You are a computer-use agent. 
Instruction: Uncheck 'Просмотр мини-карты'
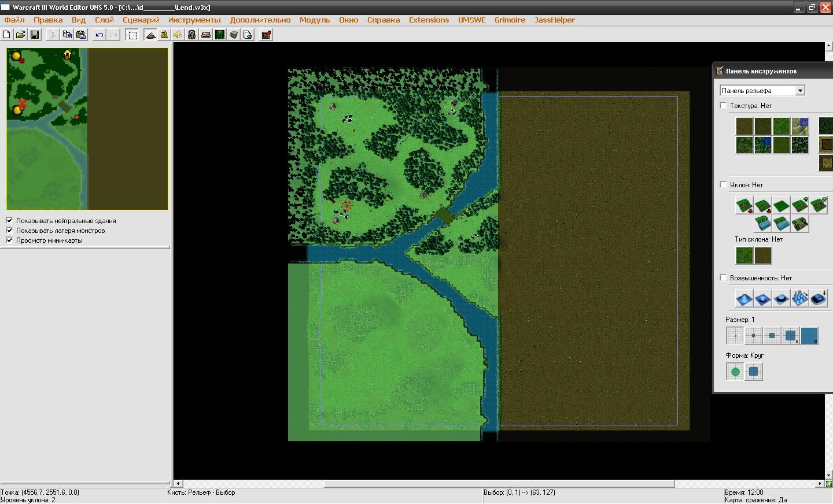click(9, 240)
